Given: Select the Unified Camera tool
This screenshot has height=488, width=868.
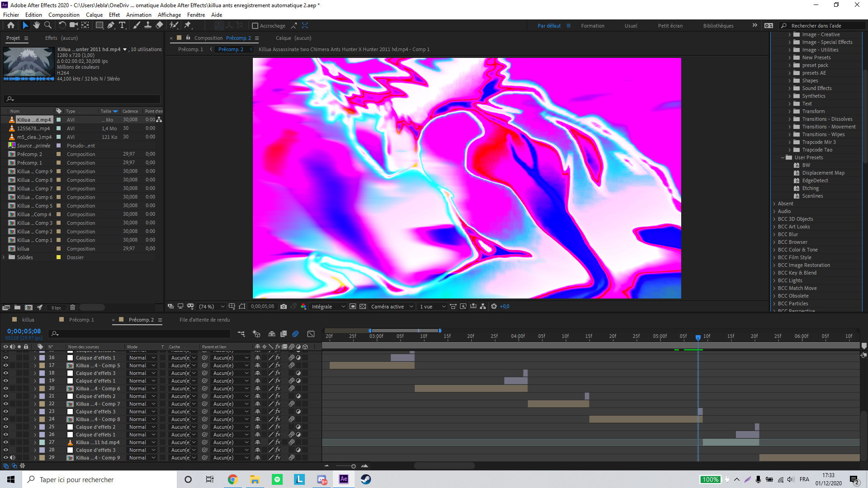Looking at the screenshot, I should tap(73, 25).
